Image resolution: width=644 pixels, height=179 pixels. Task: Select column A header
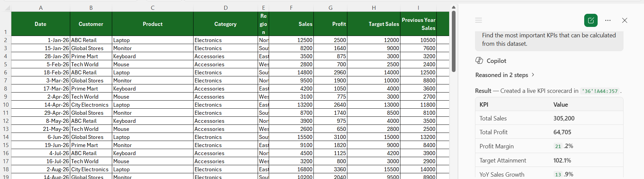pos(41,8)
